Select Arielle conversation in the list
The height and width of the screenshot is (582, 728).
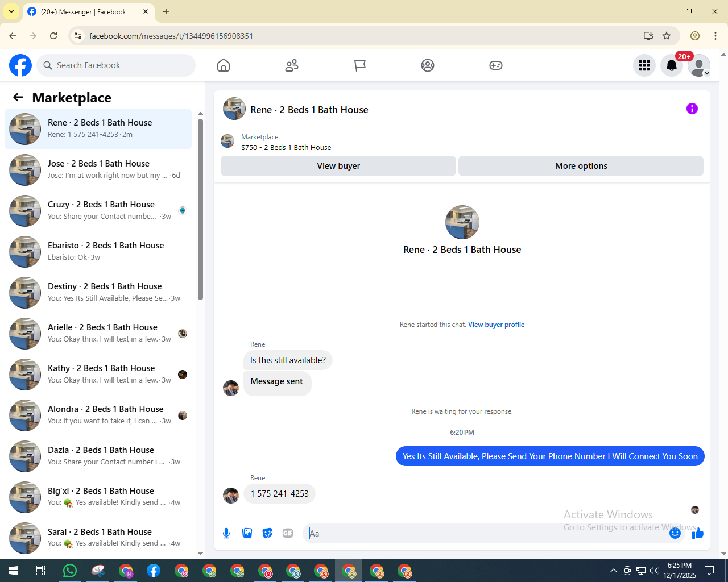point(98,334)
